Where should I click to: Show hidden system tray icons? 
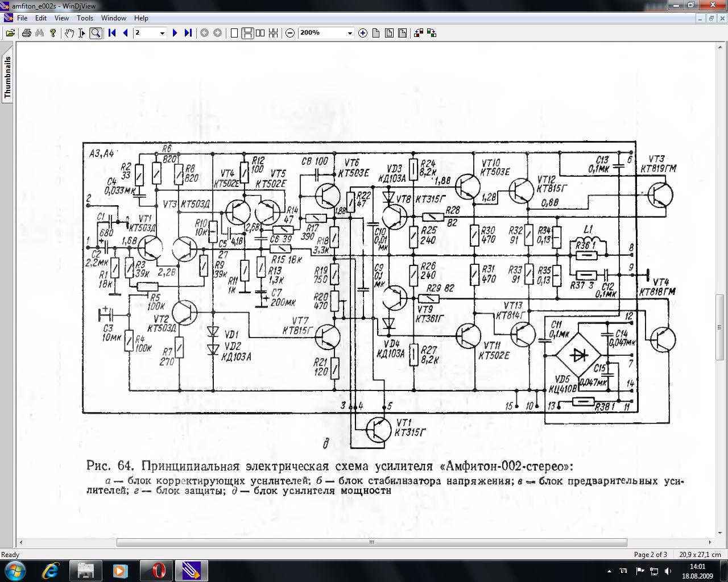[610, 571]
